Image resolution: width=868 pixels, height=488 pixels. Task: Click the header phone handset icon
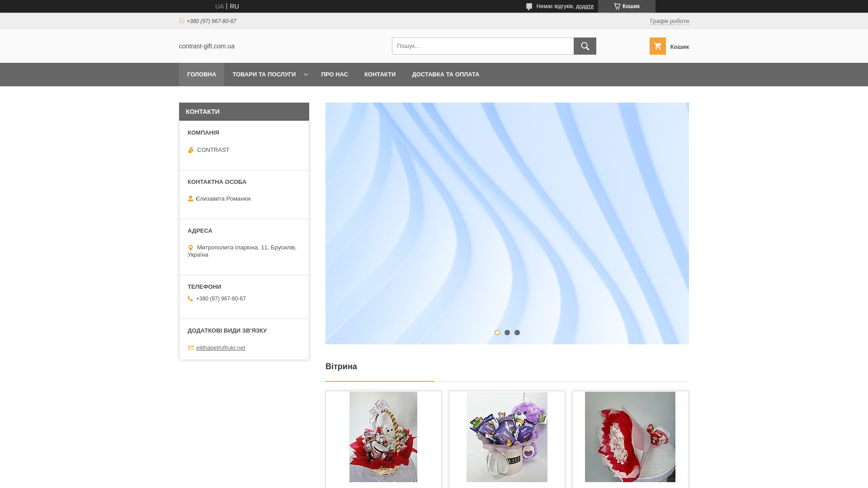click(x=182, y=21)
